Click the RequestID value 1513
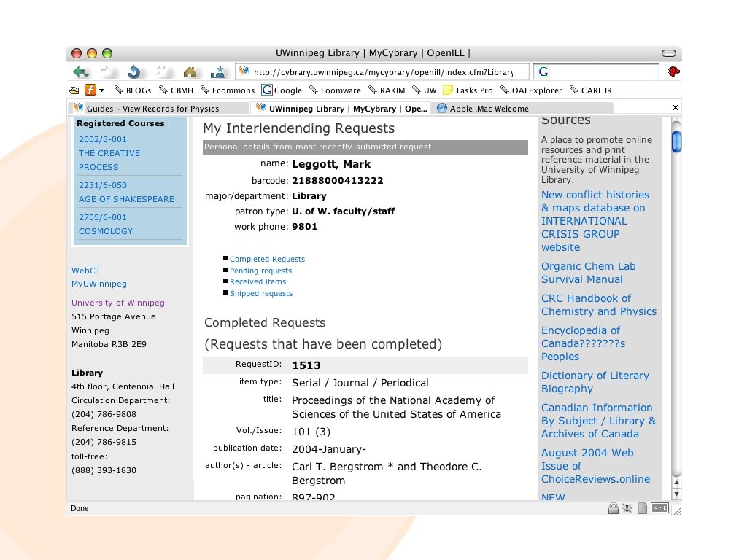Screen dimensions: 747x560 [x=306, y=365]
